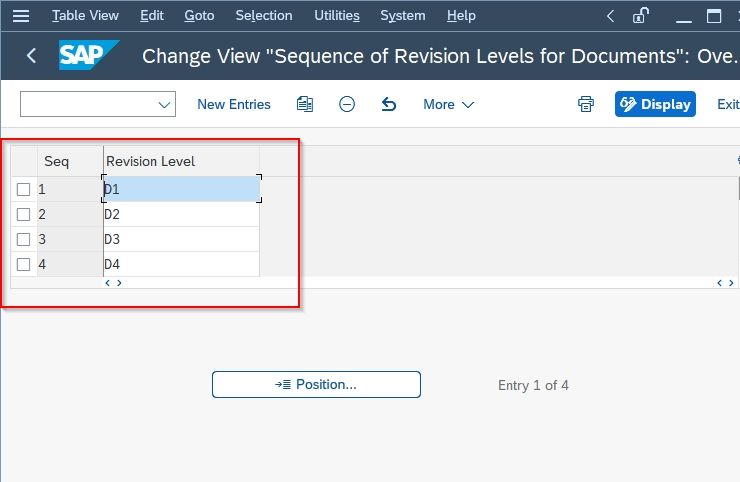Click the SAP back arrow icon

31,56
